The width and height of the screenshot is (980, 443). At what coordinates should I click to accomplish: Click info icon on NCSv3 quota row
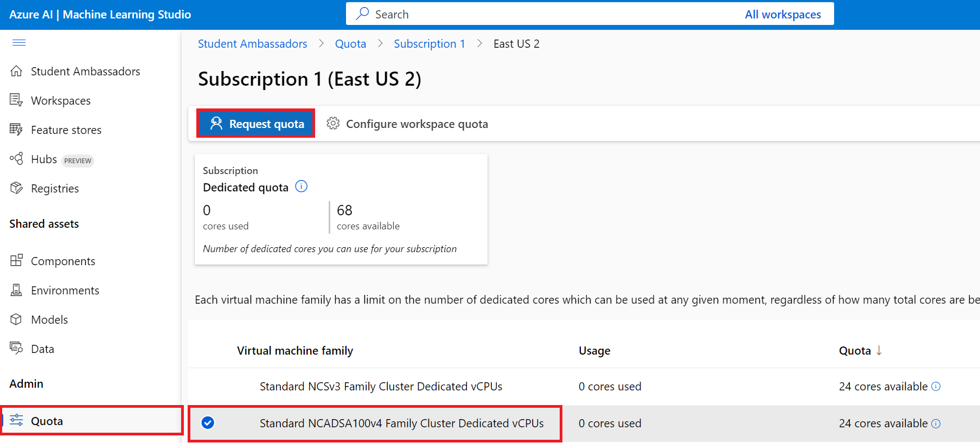[936, 387]
